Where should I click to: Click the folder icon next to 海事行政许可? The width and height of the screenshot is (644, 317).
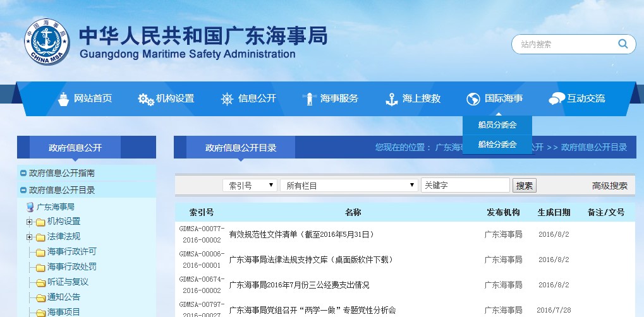40,253
